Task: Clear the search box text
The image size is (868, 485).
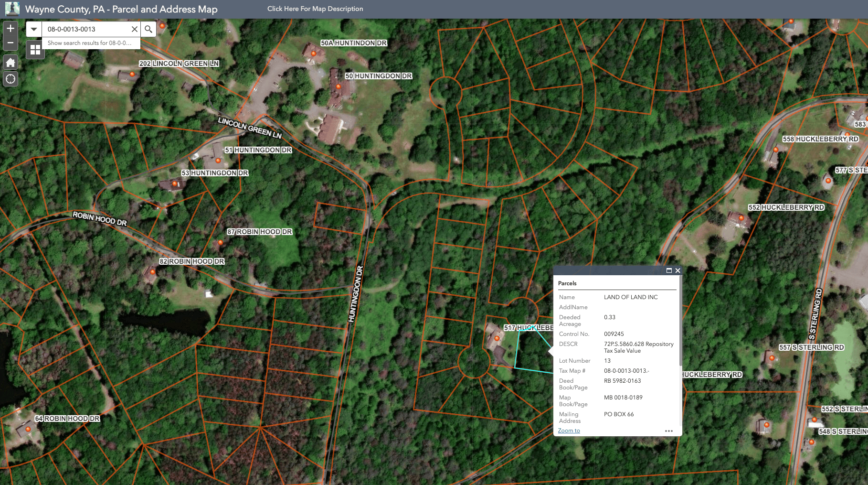Action: [135, 29]
